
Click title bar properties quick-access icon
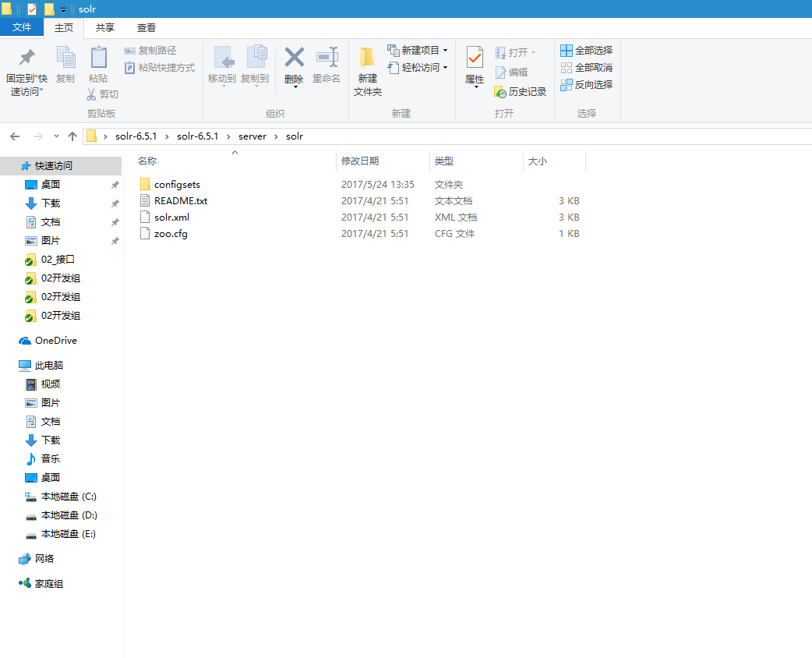pyautogui.click(x=32, y=9)
